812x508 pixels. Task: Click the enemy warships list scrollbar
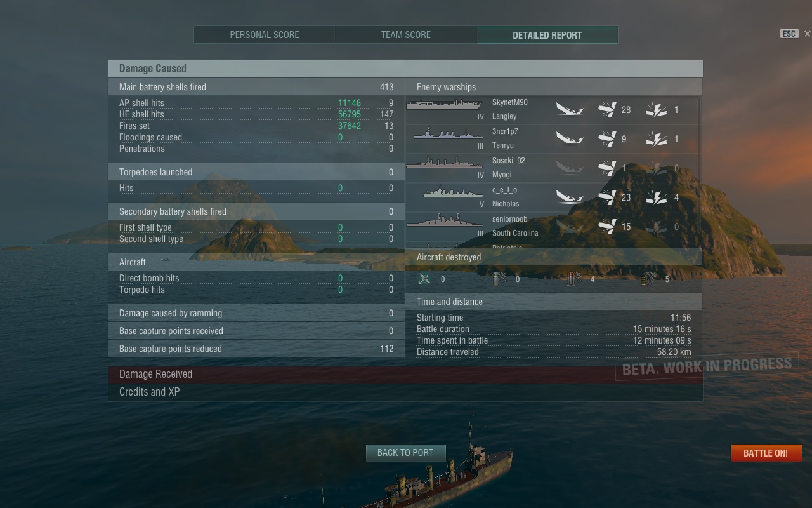click(700, 171)
